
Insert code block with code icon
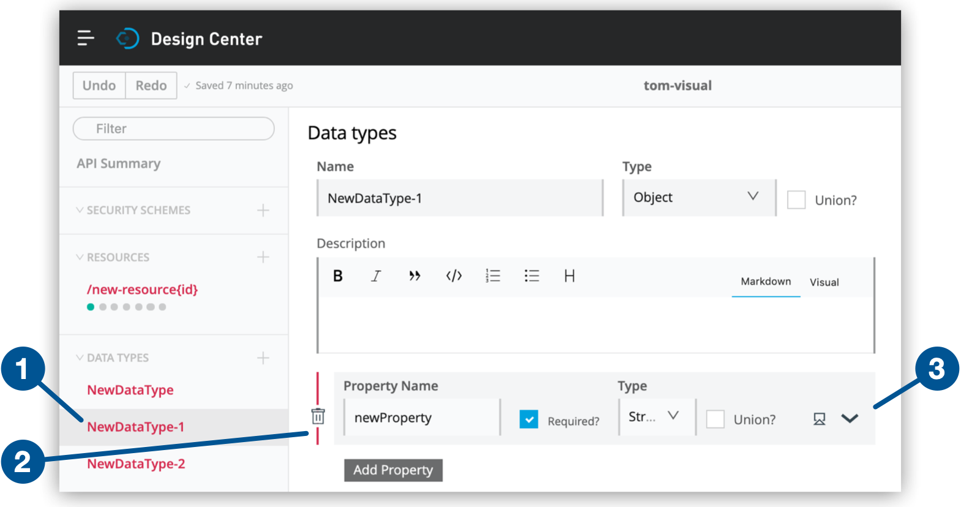454,276
